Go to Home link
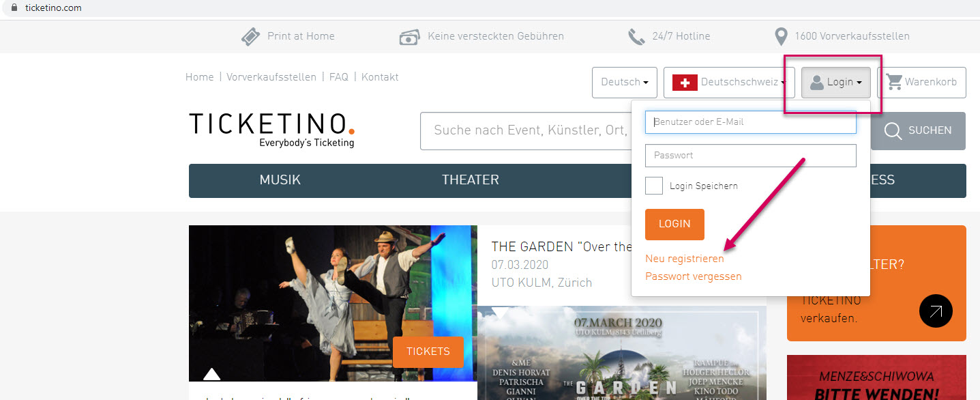The height and width of the screenshot is (400, 980). point(200,77)
